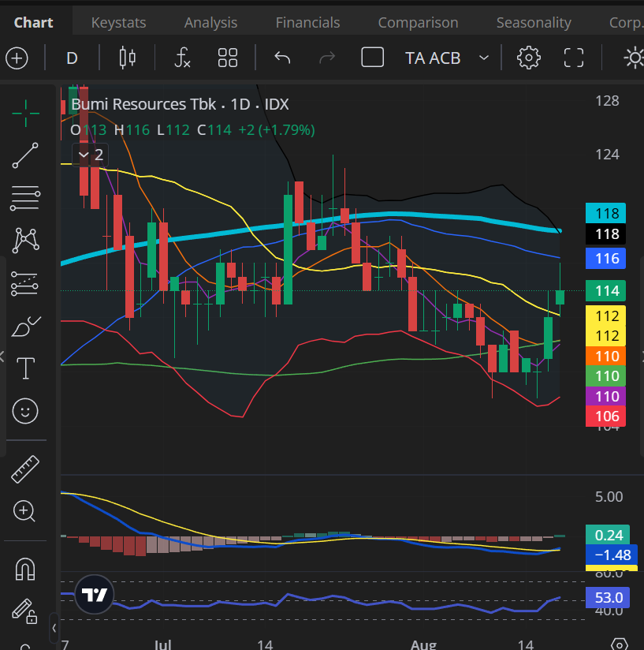
Task: Click the red 106 price label
Action: [x=605, y=417]
